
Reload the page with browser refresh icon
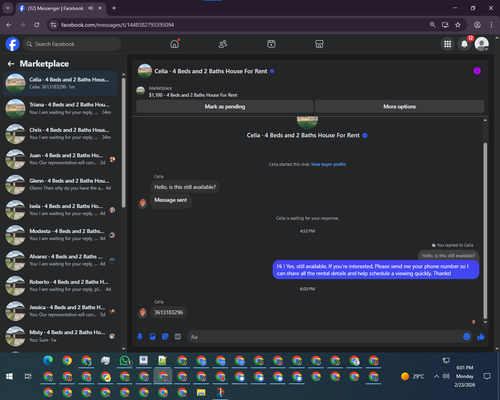(x=37, y=25)
